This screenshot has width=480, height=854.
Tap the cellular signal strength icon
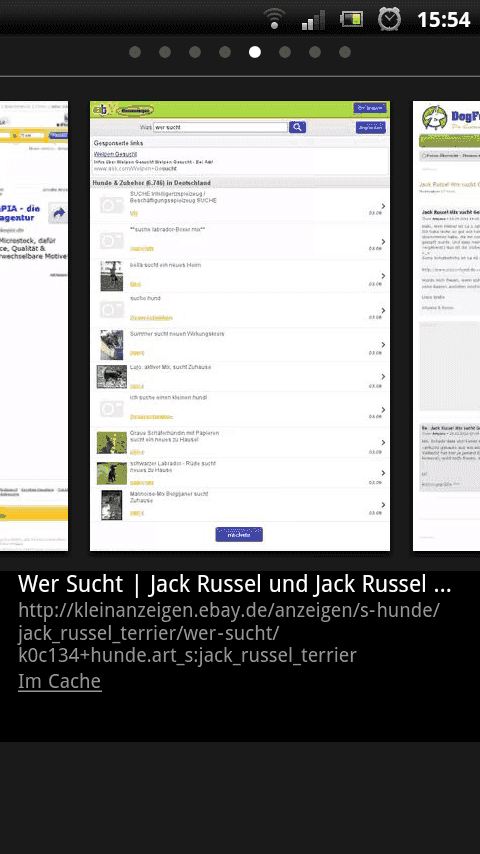313,20
